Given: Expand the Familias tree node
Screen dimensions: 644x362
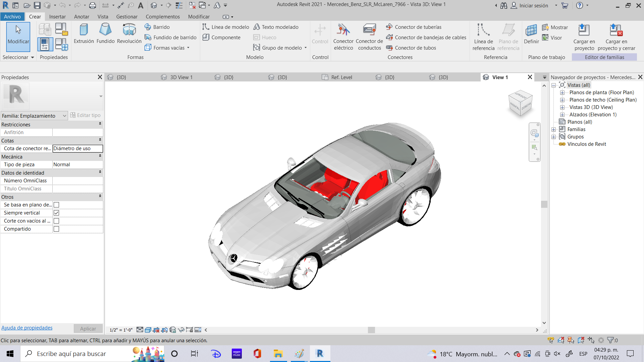Looking at the screenshot, I should click(x=554, y=129).
